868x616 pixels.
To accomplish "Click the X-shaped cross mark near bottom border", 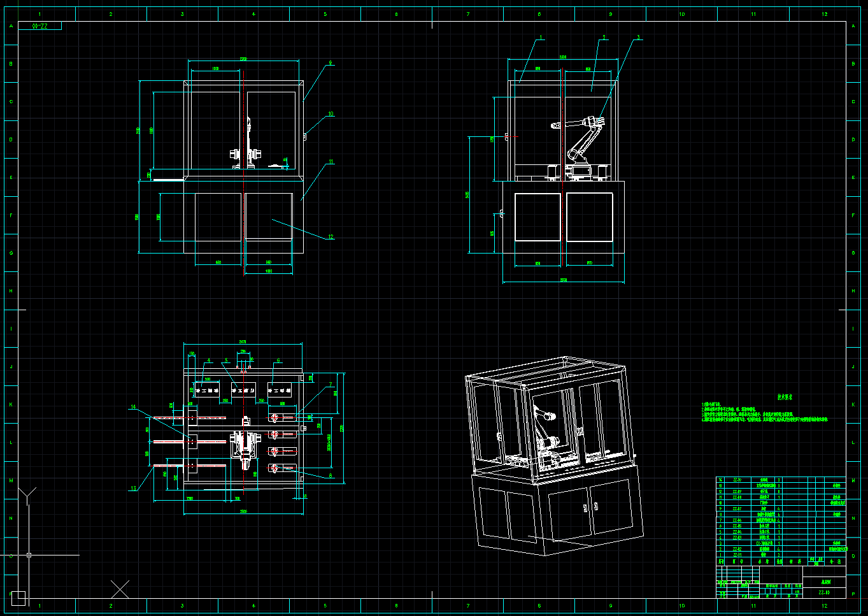I will click(120, 589).
